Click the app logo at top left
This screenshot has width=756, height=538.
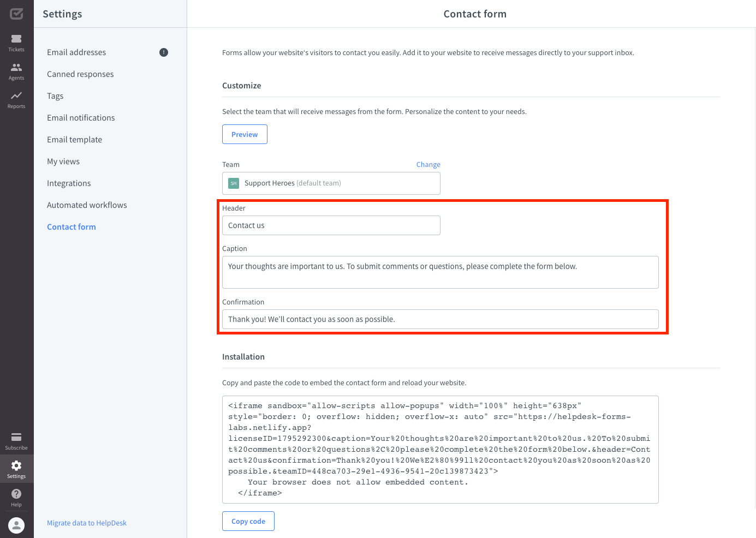[16, 14]
